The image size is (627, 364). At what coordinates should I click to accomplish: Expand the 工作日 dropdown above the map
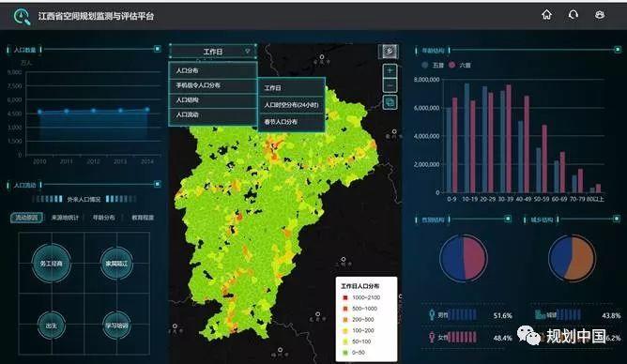[213, 52]
